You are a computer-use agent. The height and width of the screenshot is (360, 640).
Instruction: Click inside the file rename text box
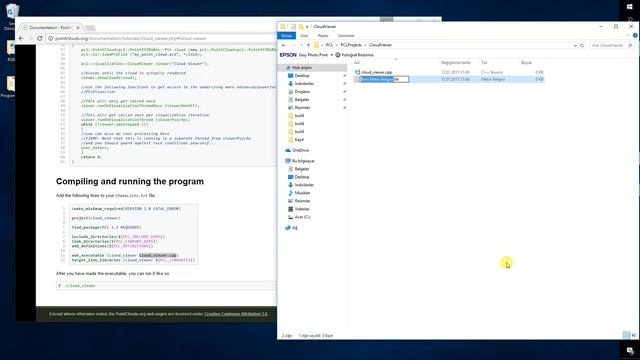384,79
